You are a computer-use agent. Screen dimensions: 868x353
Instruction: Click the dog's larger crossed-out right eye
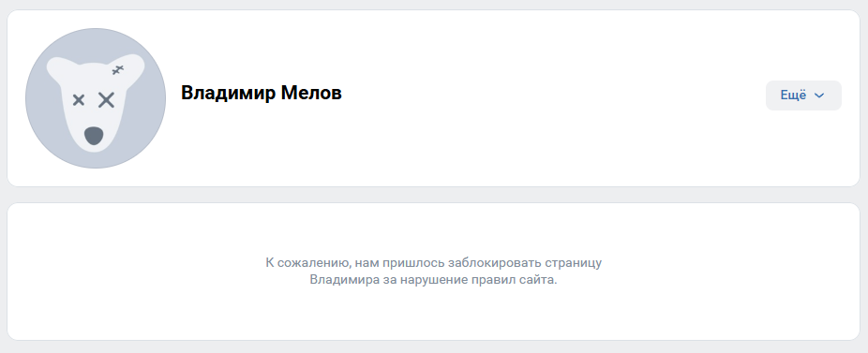tap(106, 100)
